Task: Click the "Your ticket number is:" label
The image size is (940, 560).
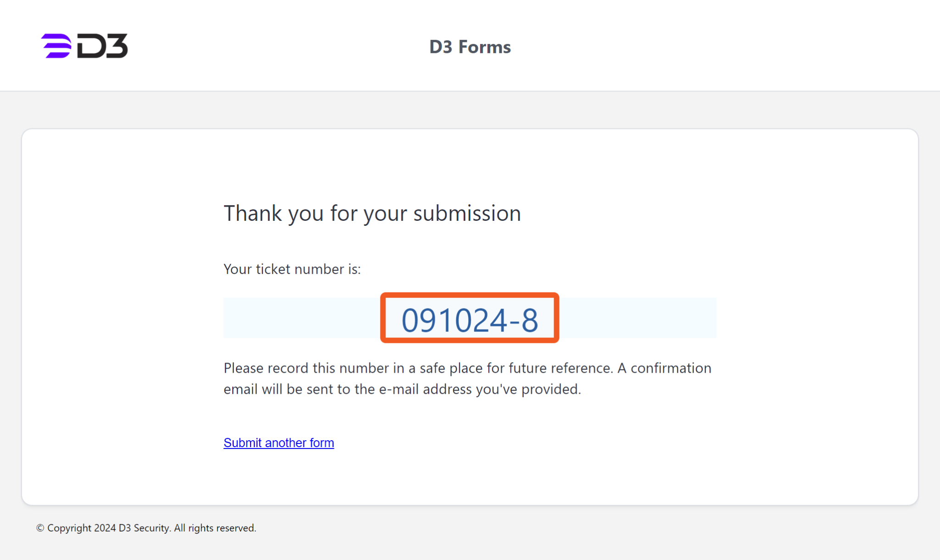Action: (x=292, y=269)
